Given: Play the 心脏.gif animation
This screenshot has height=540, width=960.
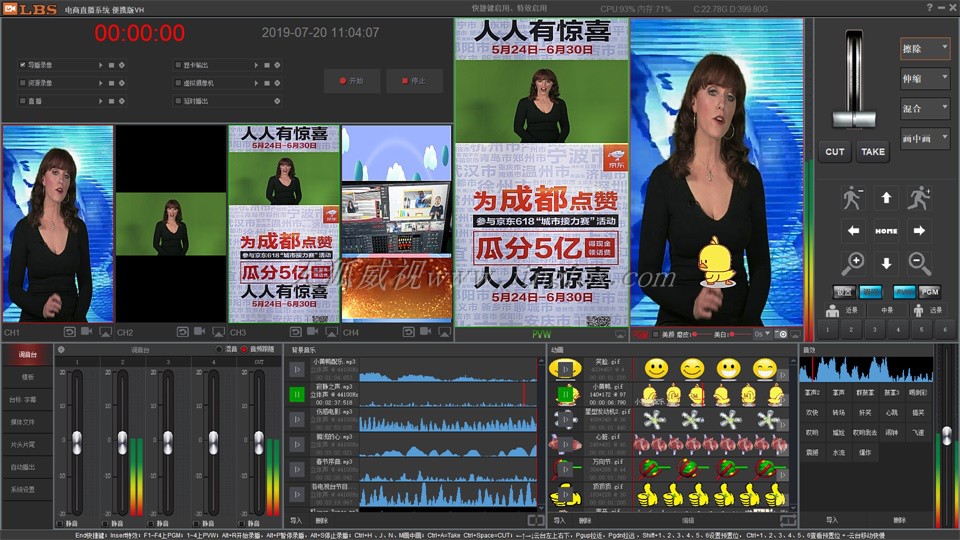Looking at the screenshot, I should click(x=565, y=444).
